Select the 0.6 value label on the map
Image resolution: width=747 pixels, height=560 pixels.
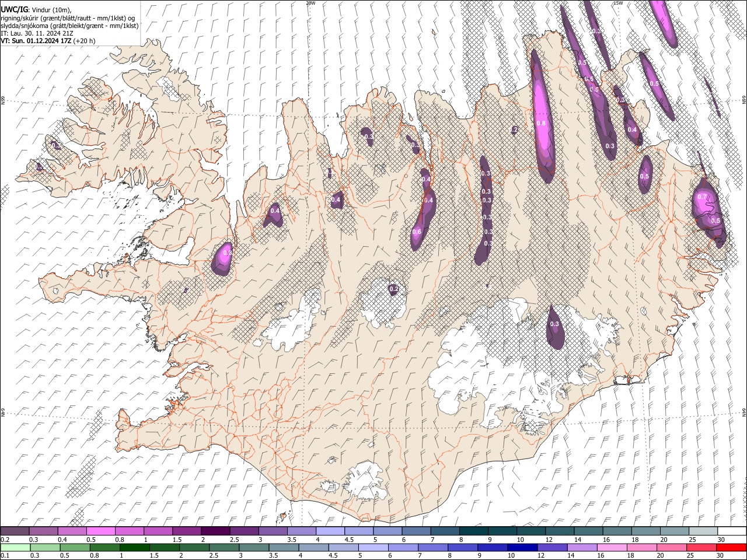point(417,232)
